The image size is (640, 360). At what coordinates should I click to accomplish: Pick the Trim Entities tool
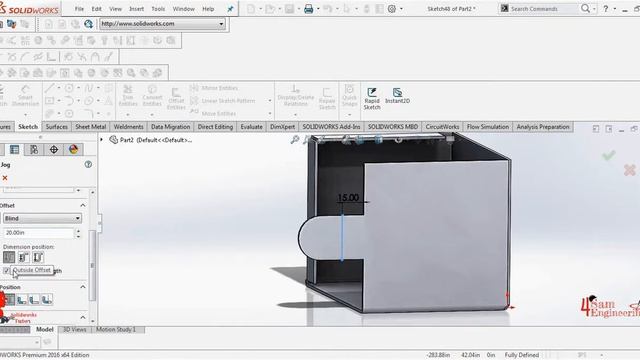click(128, 96)
